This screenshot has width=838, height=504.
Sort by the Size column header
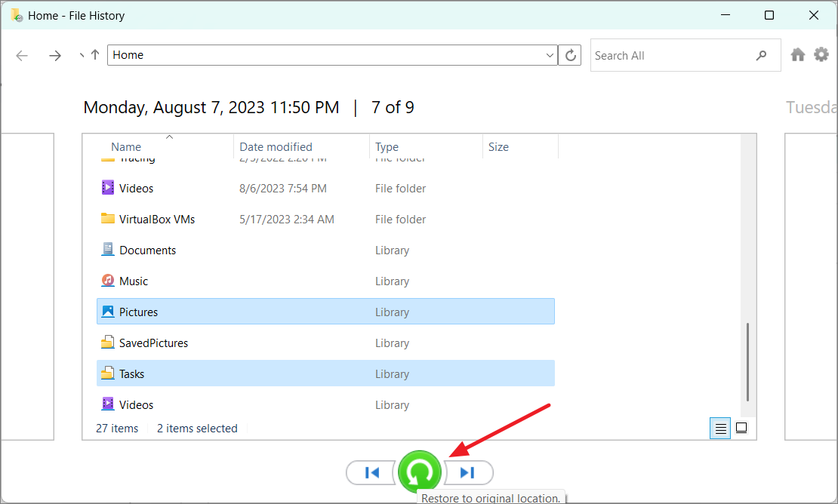(x=498, y=147)
